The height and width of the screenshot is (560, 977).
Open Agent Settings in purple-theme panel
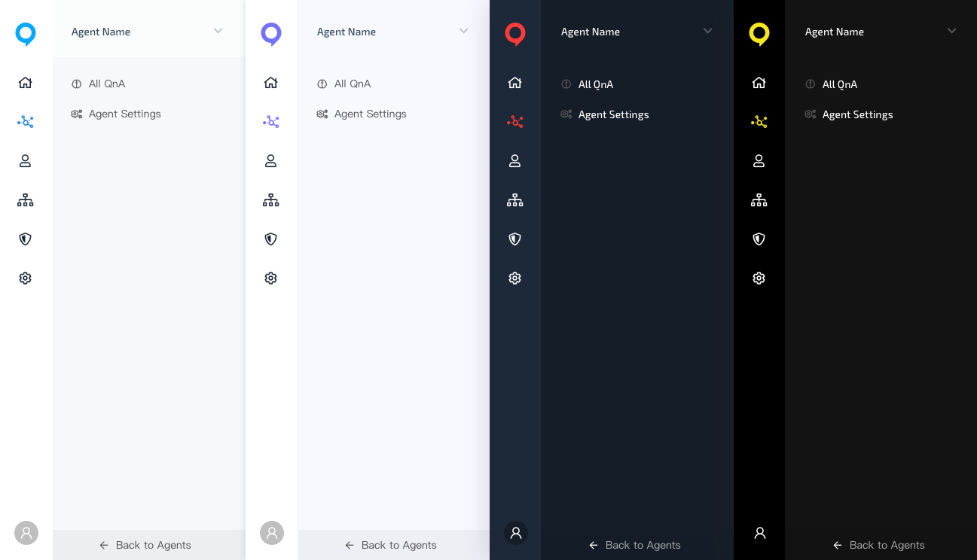(370, 114)
